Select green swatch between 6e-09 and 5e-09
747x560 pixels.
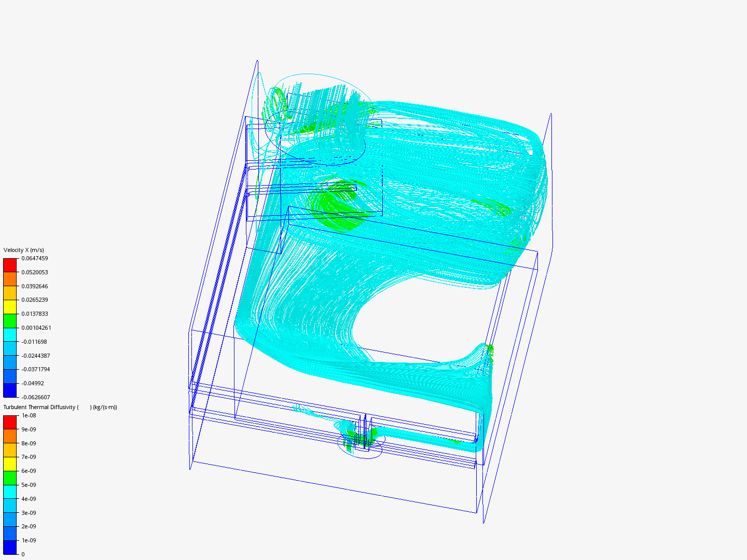10,478
